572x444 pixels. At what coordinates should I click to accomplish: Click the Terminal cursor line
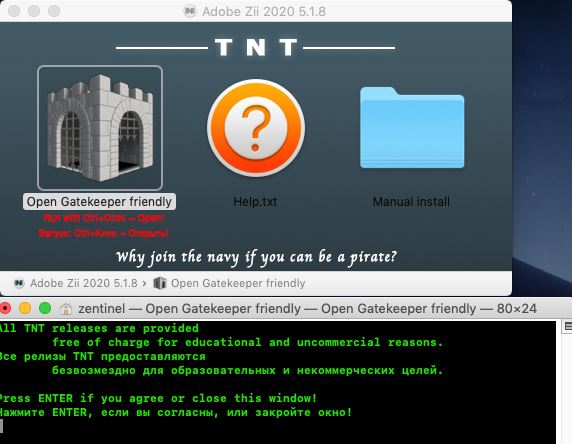tap(277, 426)
